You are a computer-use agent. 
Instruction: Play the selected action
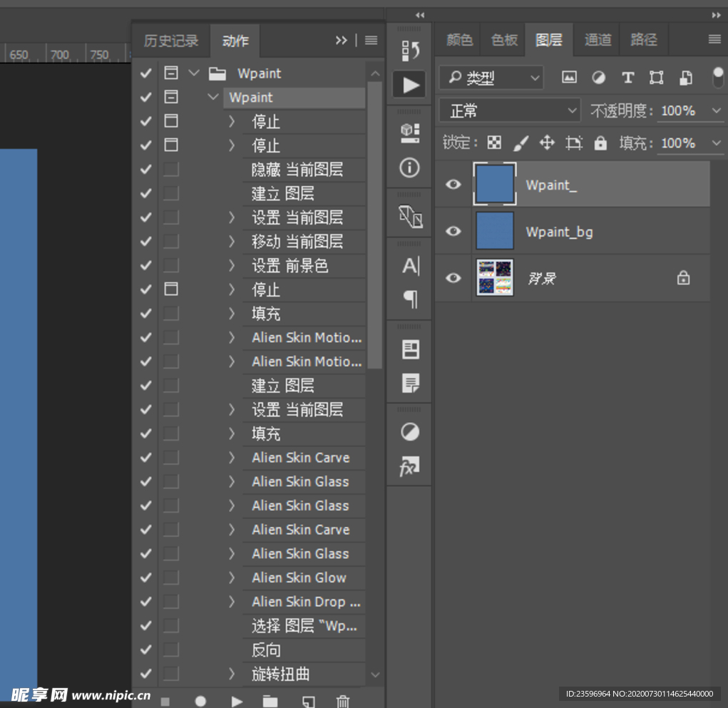237,701
